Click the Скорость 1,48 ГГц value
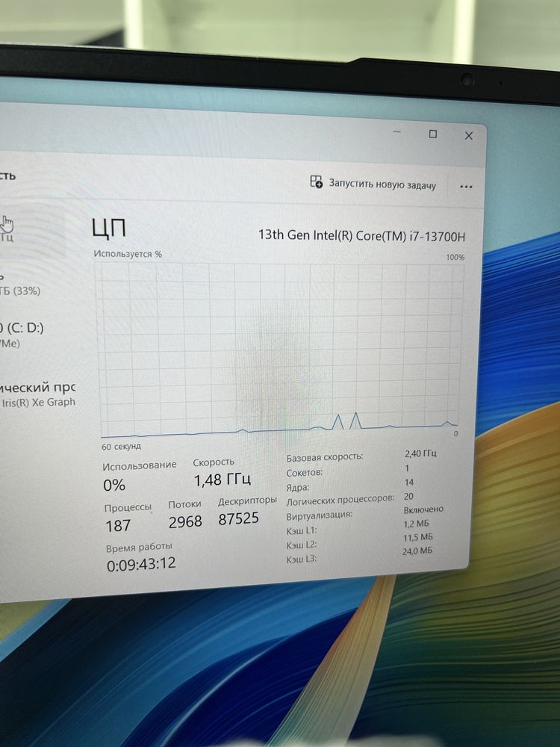The height and width of the screenshot is (747, 560). (222, 480)
